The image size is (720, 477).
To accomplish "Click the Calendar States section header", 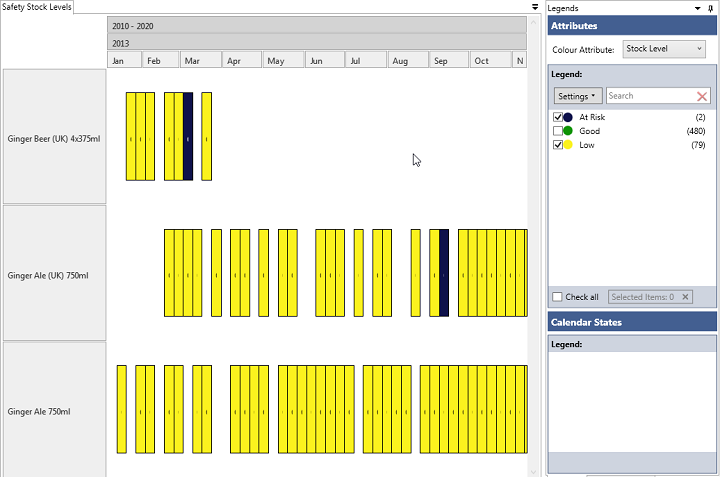I will [632, 322].
